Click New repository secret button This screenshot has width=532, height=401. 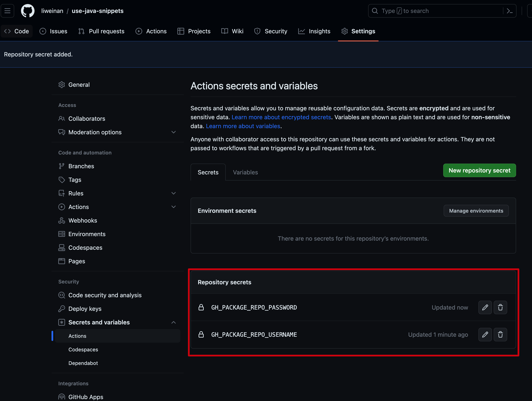point(479,170)
